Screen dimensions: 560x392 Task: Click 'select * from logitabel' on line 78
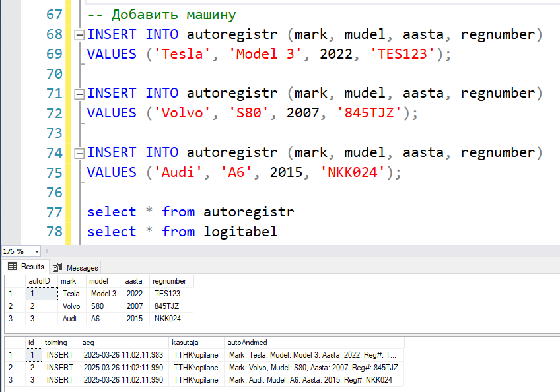point(182,232)
